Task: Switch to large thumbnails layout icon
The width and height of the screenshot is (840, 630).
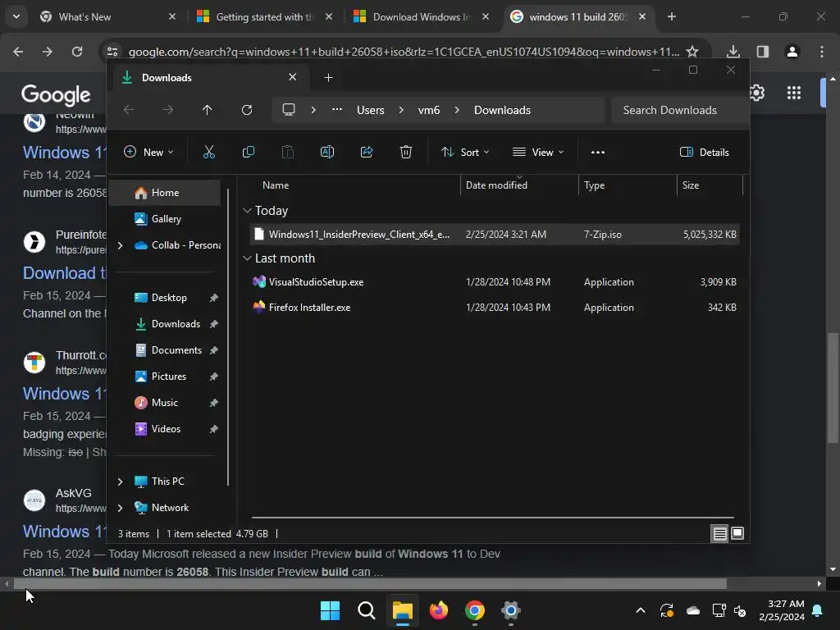Action: pos(737,533)
